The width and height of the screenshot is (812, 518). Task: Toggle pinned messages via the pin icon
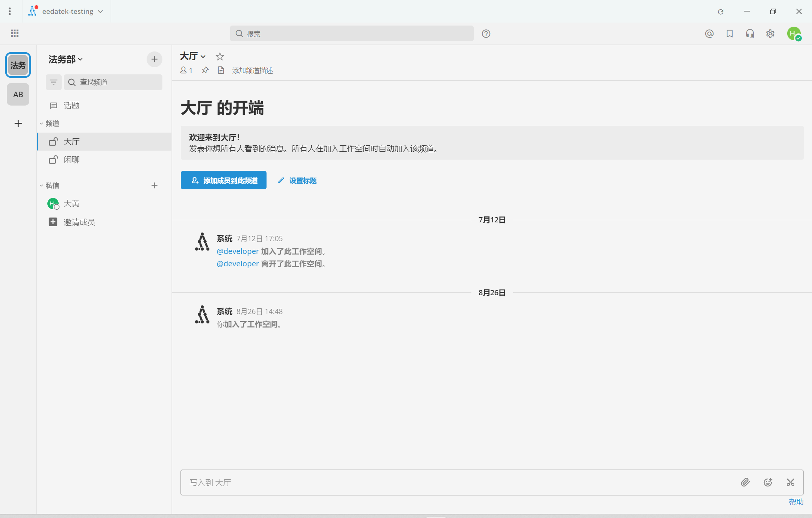coord(205,70)
